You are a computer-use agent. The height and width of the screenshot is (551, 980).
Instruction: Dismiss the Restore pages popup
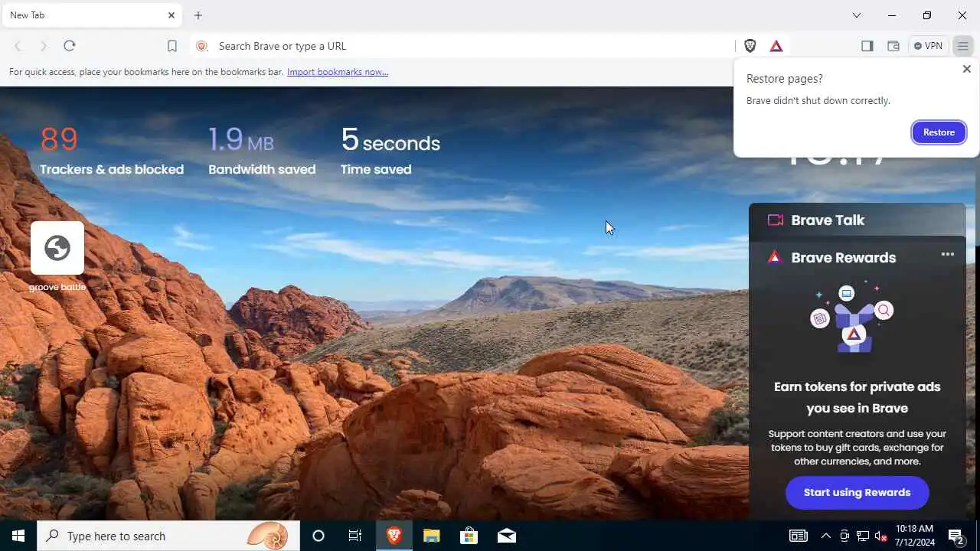(x=966, y=69)
